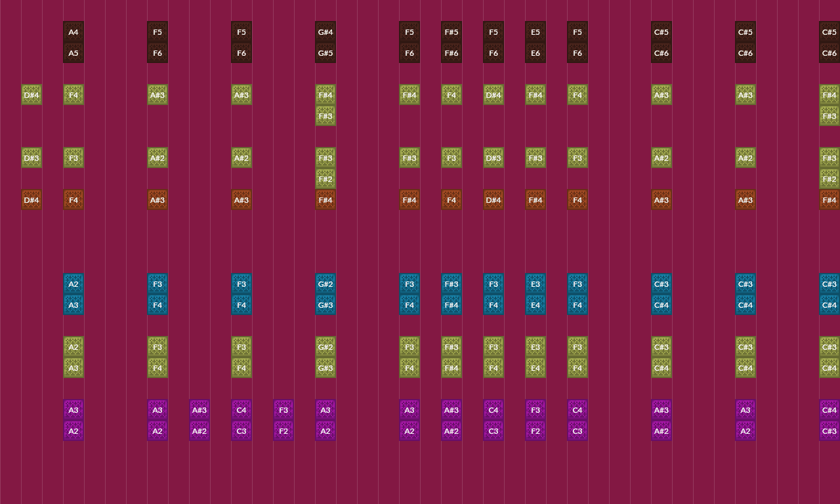Image resolution: width=840 pixels, height=504 pixels.
Task: Click the leftmost olive D#3 note block
Action: (31, 158)
